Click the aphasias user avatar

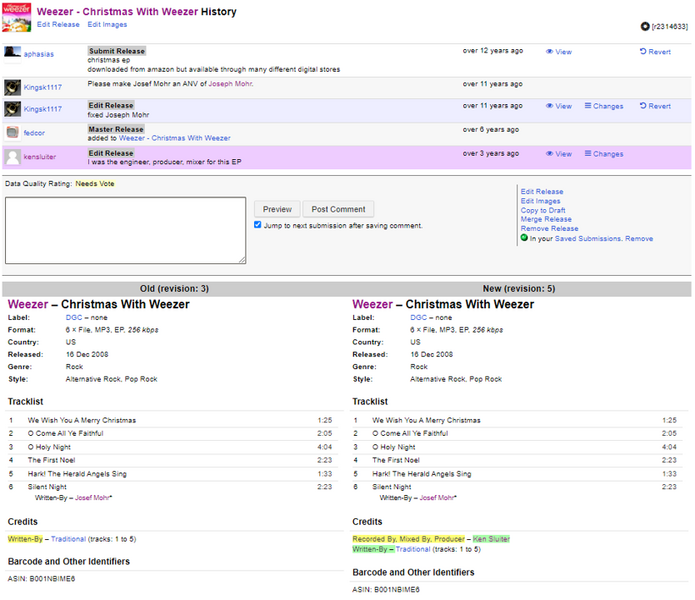(13, 52)
